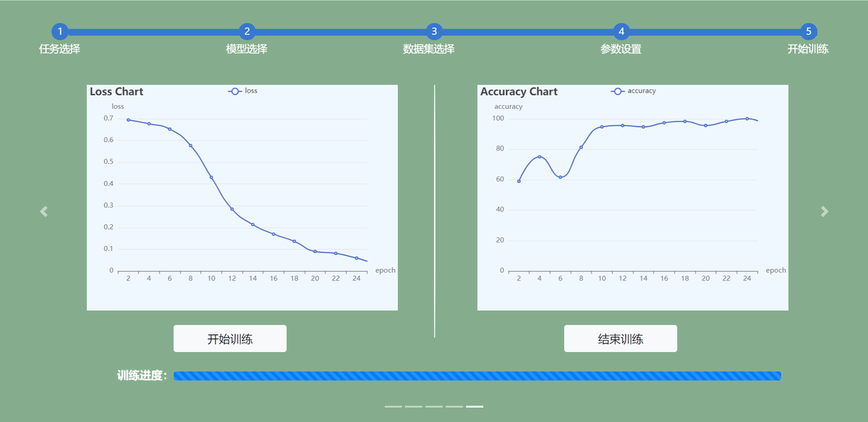The height and width of the screenshot is (422, 868).
Task: Click the Loss Chart title
Action: tap(117, 91)
